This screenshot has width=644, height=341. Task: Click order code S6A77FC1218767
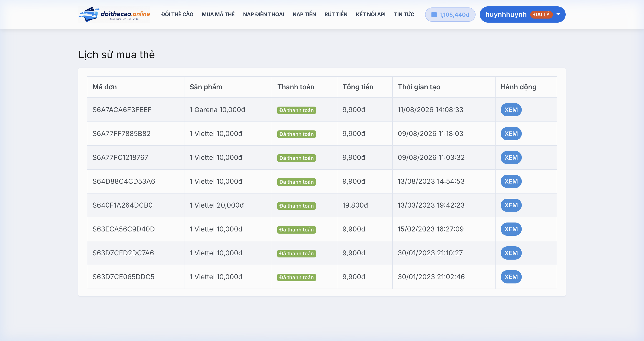(120, 158)
